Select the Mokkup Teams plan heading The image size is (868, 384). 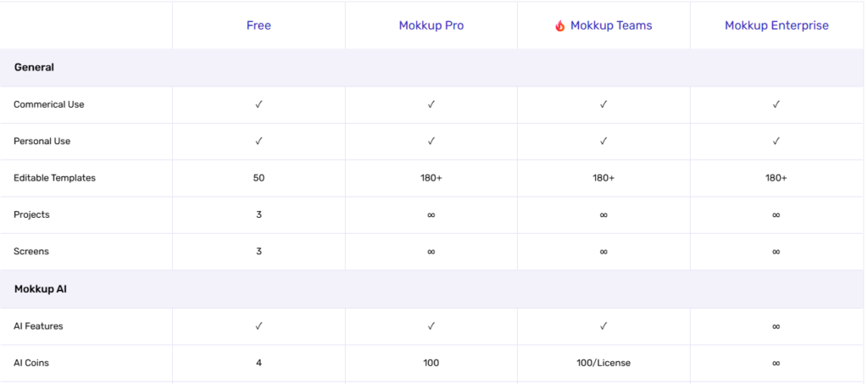tap(610, 25)
